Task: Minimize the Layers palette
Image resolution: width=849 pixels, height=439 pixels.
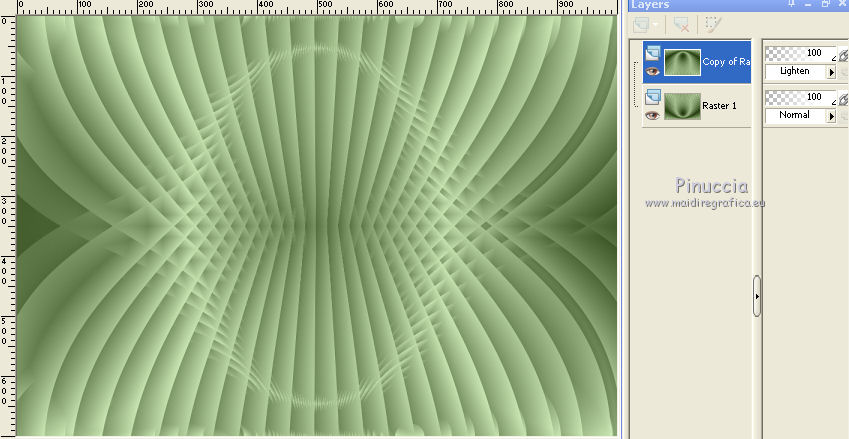Action: point(808,4)
